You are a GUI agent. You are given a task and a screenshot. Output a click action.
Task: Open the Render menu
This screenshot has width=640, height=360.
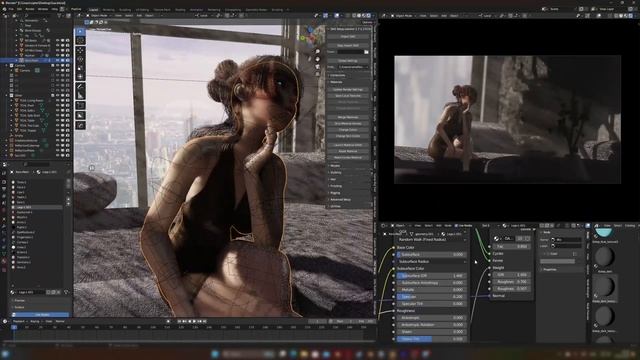[x=30, y=9]
